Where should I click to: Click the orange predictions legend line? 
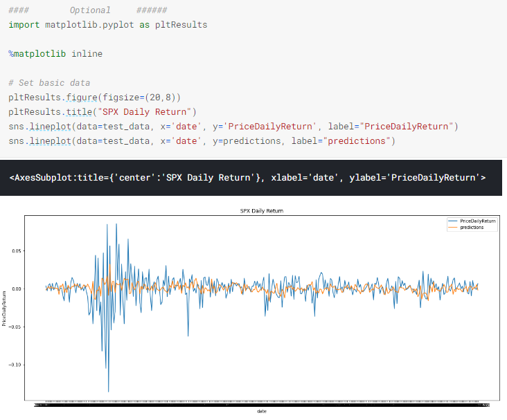click(x=452, y=227)
